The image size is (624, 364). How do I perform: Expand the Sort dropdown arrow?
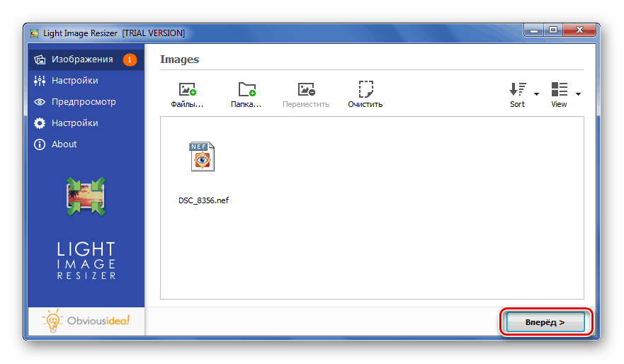[x=536, y=94]
